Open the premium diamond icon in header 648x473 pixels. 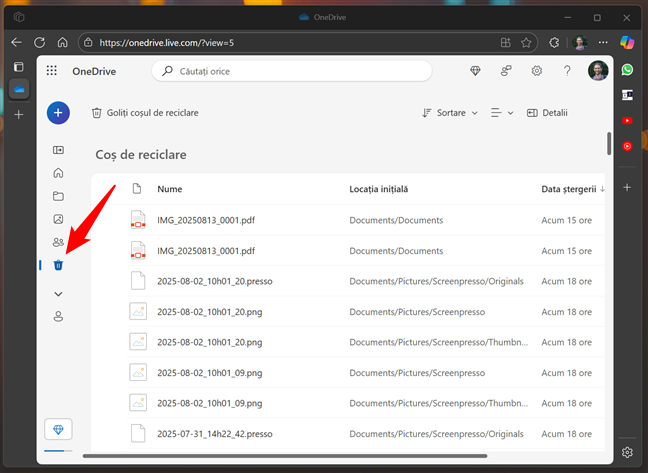[475, 71]
